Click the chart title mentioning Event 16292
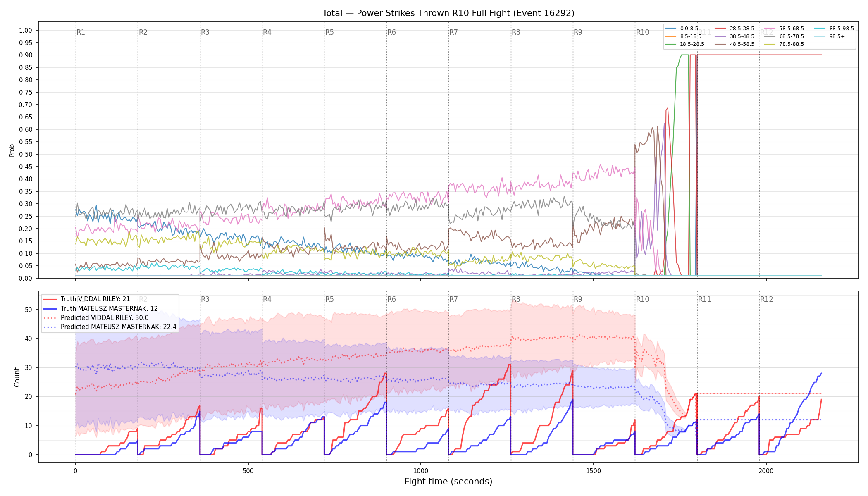This screenshot has width=868, height=496. [x=448, y=13]
